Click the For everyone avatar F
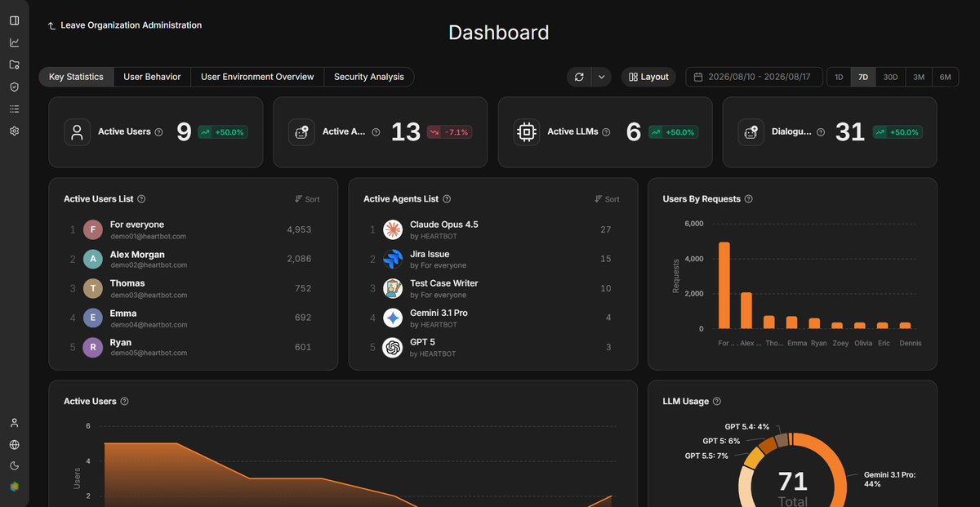980x507 pixels. coord(93,230)
